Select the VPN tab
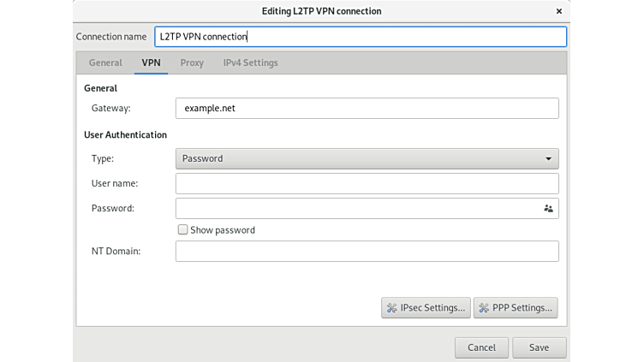The height and width of the screenshot is (362, 644). coord(151,62)
